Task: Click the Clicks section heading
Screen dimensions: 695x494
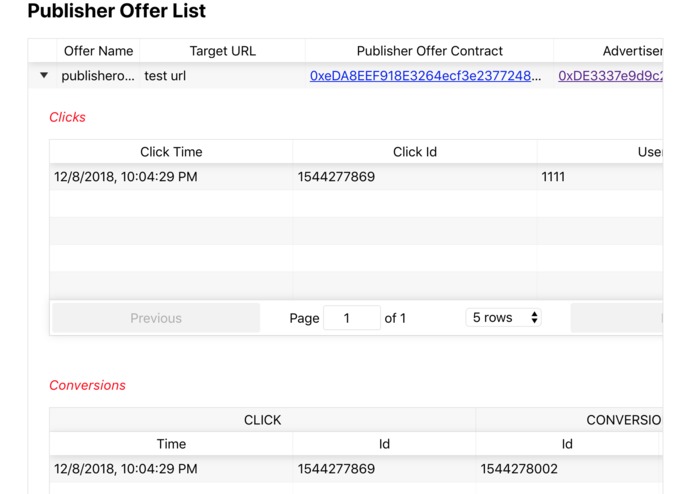Action: pyautogui.click(x=67, y=117)
